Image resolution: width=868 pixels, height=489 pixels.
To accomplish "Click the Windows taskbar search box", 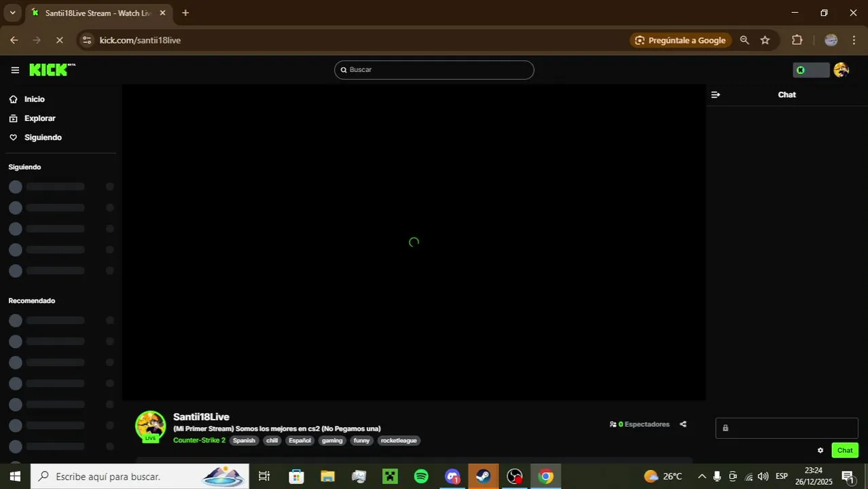I will tap(140, 476).
